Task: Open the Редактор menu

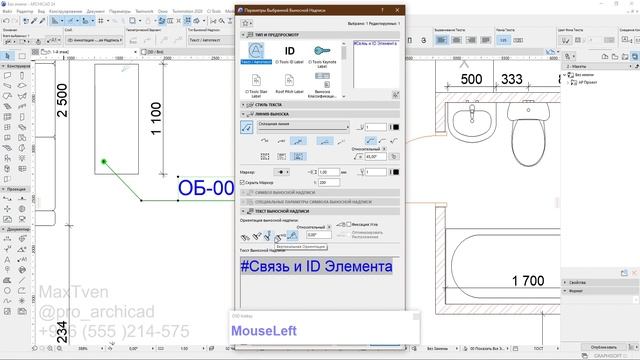Action: (25, 11)
